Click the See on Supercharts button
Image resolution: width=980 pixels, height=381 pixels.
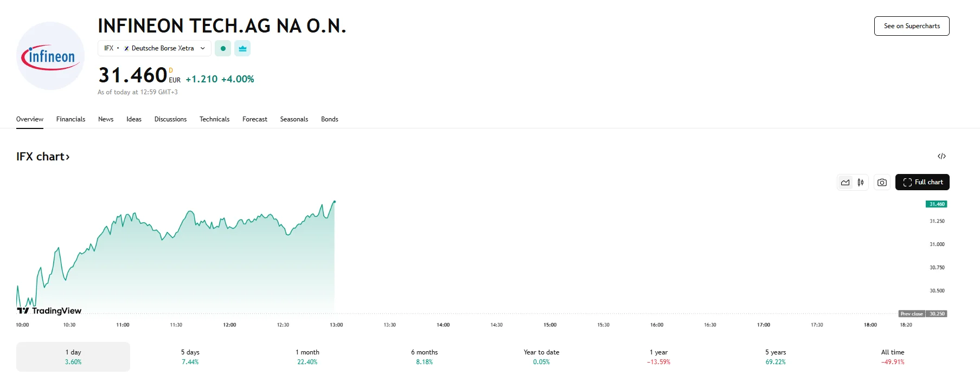tap(911, 25)
